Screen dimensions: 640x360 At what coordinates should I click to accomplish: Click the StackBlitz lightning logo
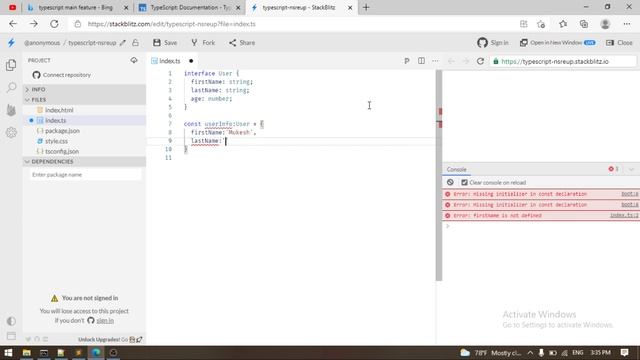point(11,42)
